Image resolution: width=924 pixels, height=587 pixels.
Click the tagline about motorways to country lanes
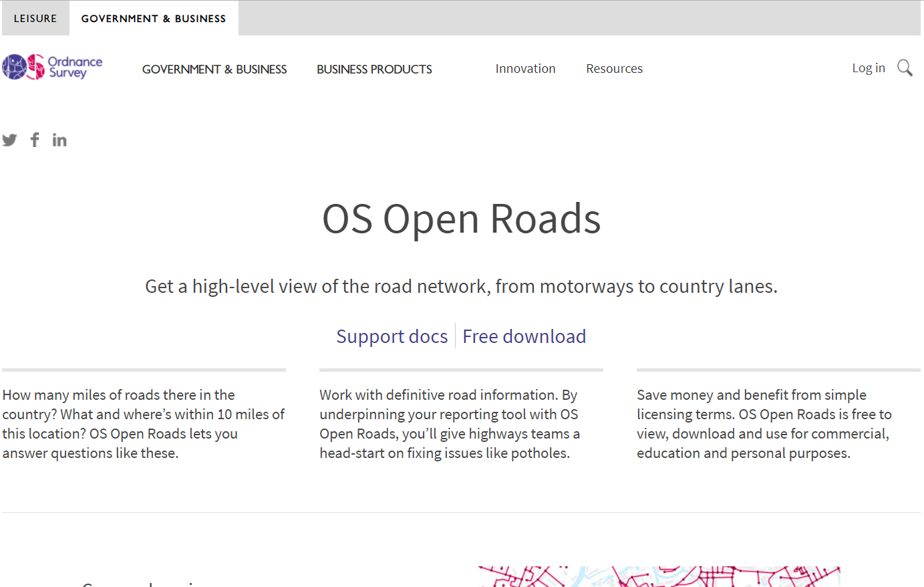click(462, 286)
